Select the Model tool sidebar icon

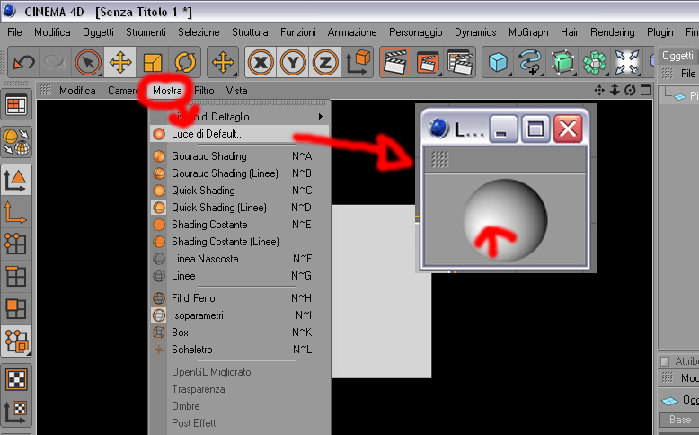coord(16,180)
